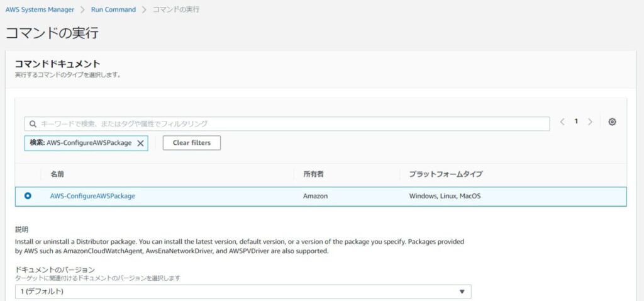Click the コマンドドキュメント section heading
Viewport: 644px width, 301px height.
[57, 64]
